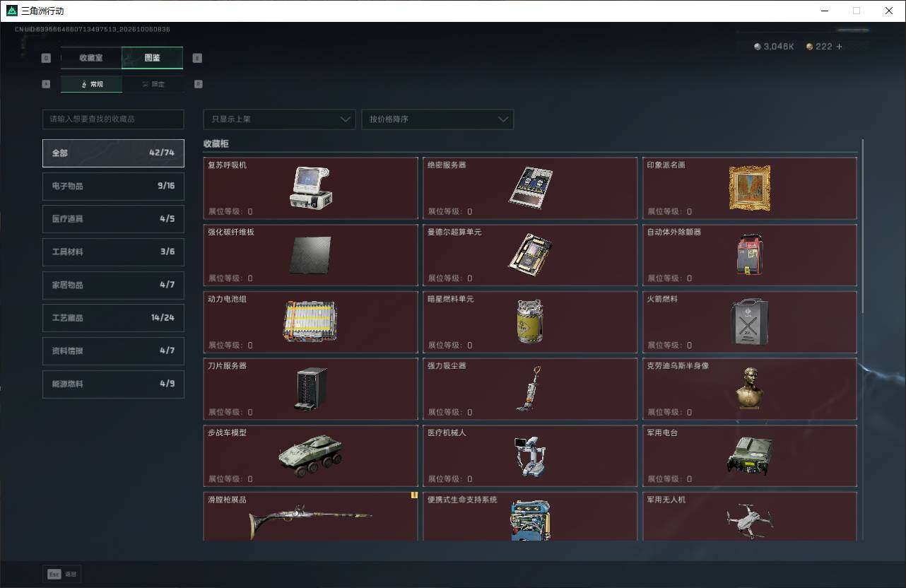906x588 pixels.
Task: Click the 火箭燃料 jerrycan image
Action: coord(750,322)
